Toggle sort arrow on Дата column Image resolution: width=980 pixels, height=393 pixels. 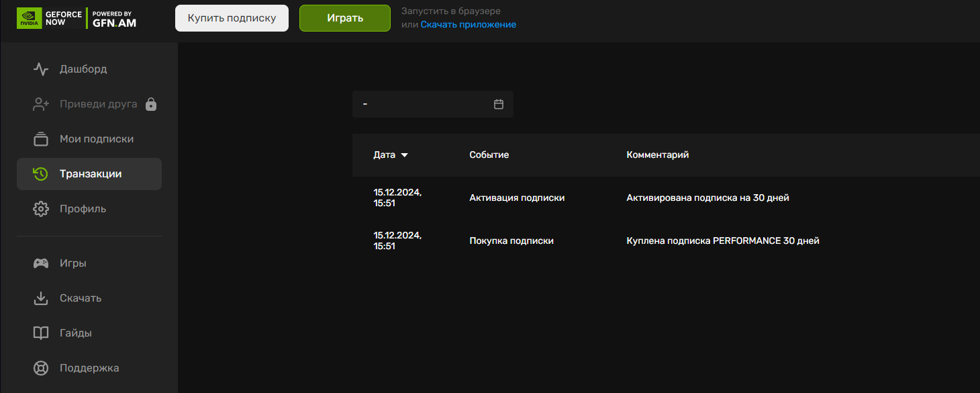coord(404,155)
